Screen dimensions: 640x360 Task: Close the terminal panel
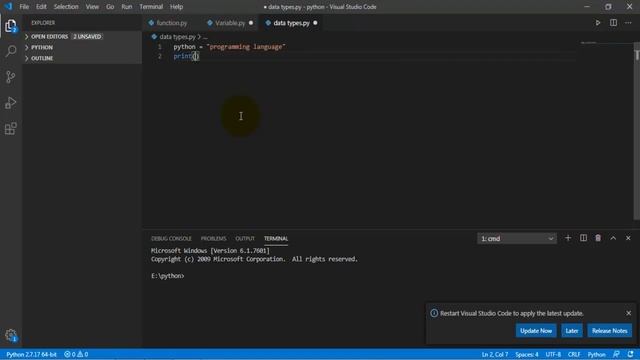[x=628, y=238]
